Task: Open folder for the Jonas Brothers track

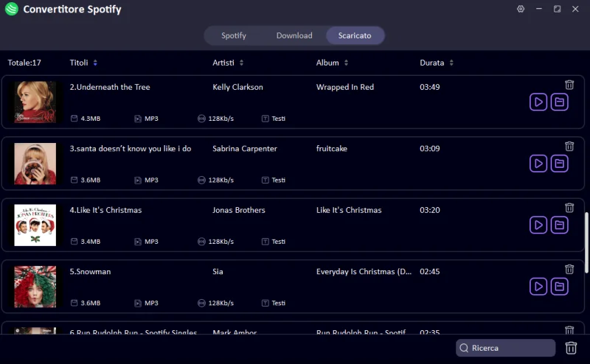Action: pyautogui.click(x=559, y=225)
